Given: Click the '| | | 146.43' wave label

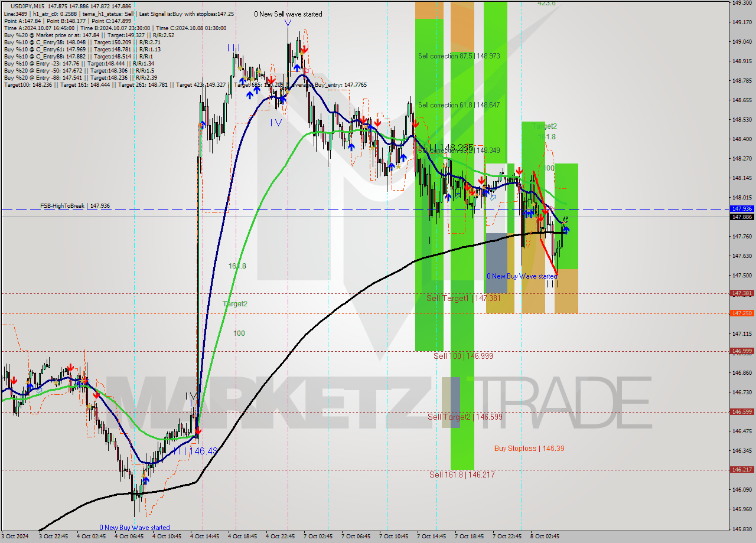Looking at the screenshot, I should [x=197, y=451].
